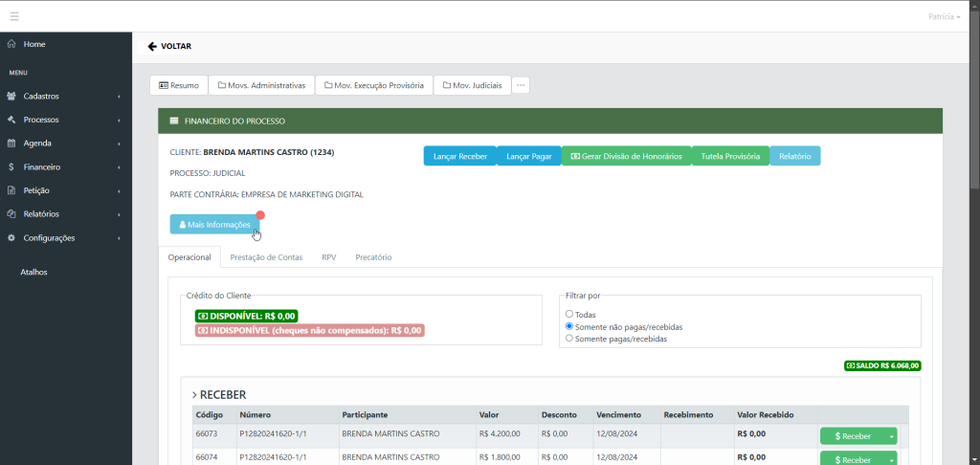The image size is (980, 465).
Task: Open the Precatório tab
Action: pos(373,257)
